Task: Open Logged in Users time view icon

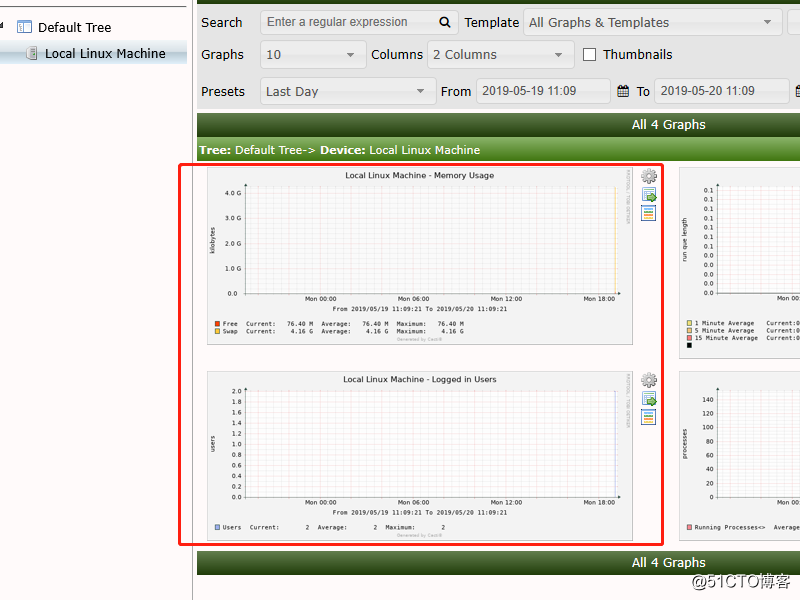Action: coord(648,417)
